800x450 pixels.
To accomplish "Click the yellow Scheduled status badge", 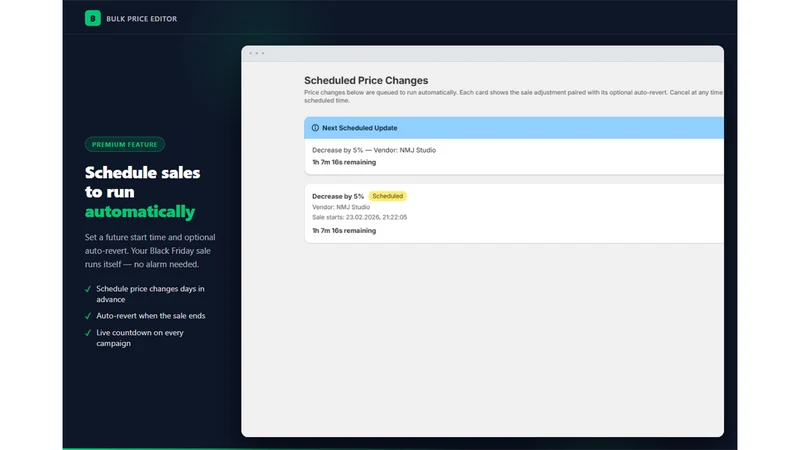I will [387, 196].
